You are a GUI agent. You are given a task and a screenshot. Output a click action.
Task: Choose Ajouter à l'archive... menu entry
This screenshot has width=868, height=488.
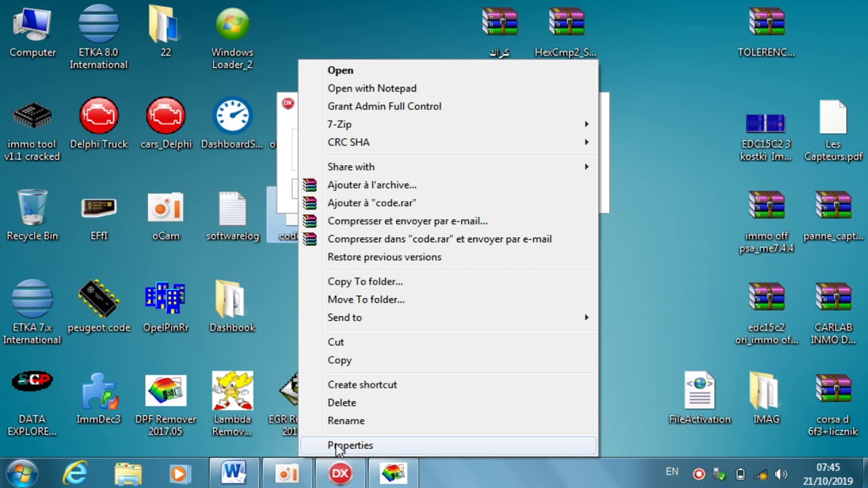click(x=448, y=184)
